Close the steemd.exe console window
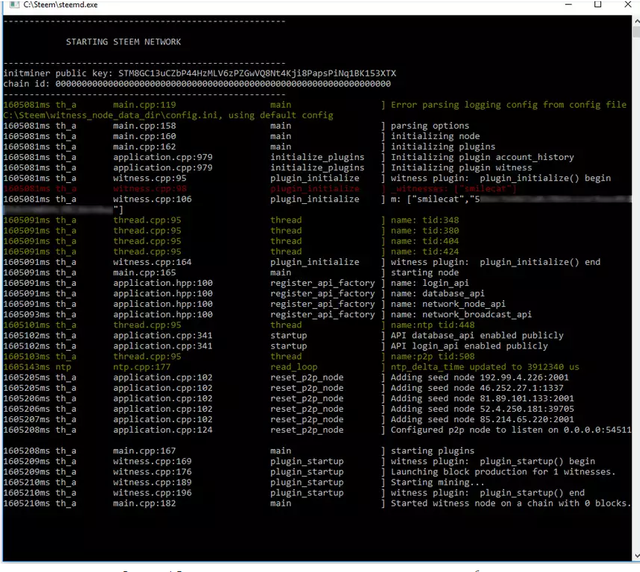Image resolution: width=640 pixels, height=572 pixels. point(628,4)
